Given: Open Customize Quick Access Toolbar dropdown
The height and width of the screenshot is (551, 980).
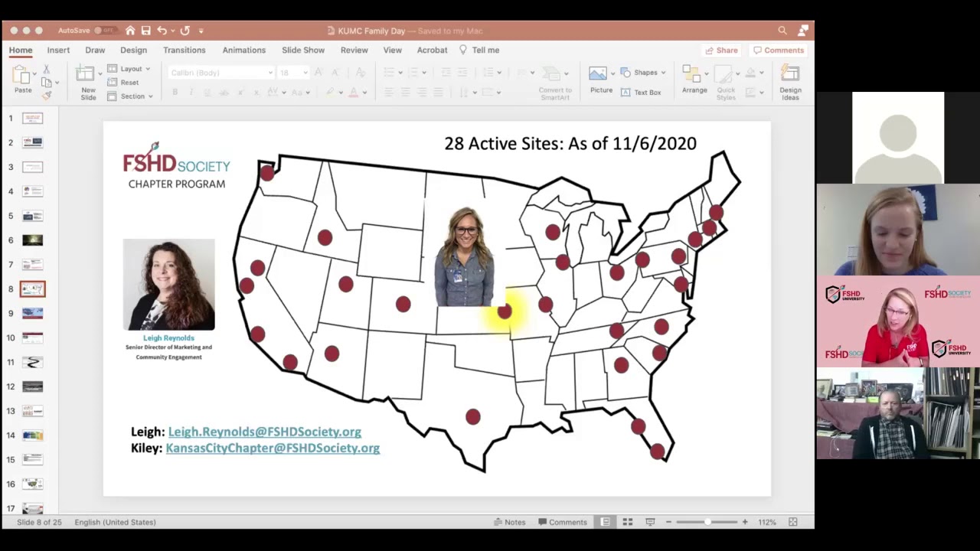Looking at the screenshot, I should (201, 31).
